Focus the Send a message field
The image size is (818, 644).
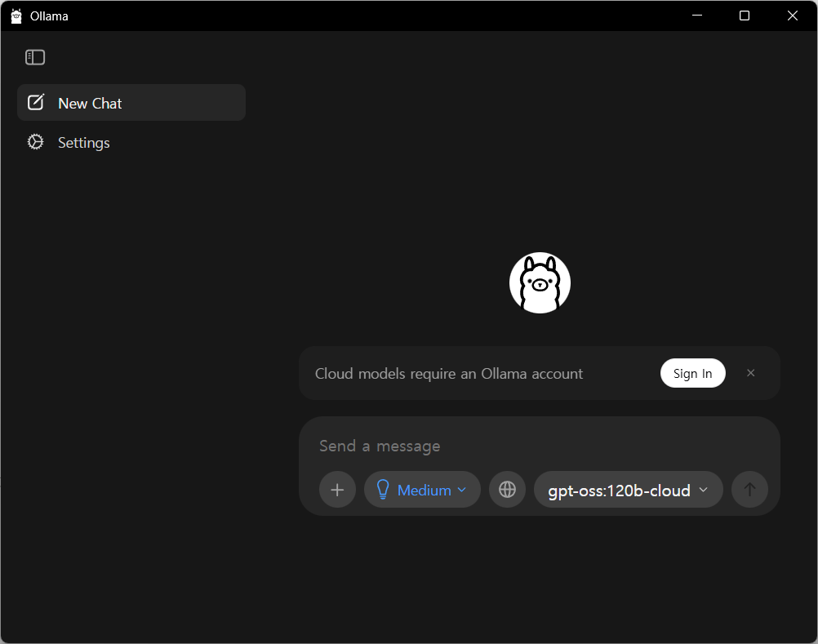[x=540, y=446]
